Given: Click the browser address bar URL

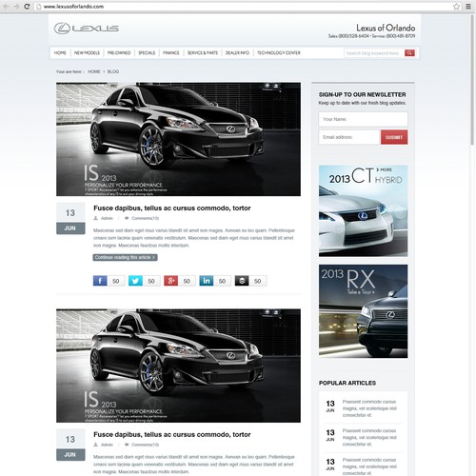Looking at the screenshot, I should 73,7.
